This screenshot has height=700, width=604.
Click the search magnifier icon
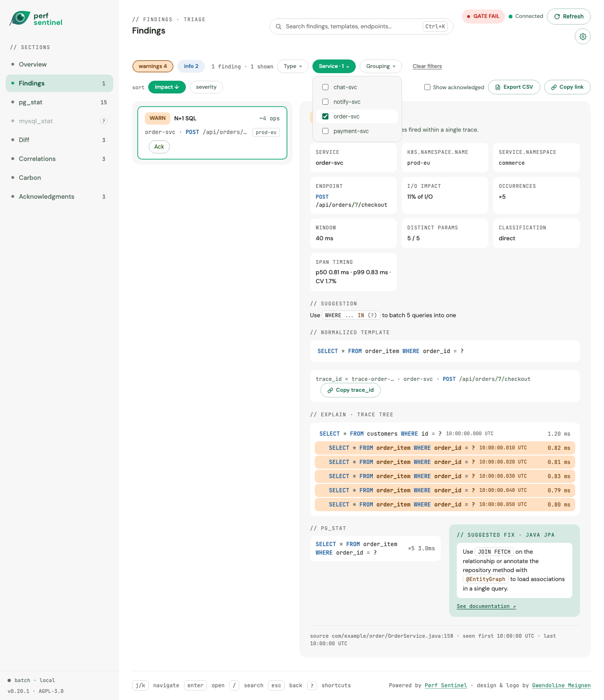click(x=278, y=26)
